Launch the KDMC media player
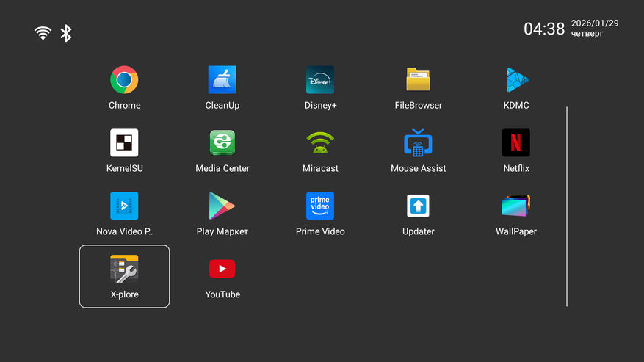Image resolution: width=644 pixels, height=362 pixels. 516,80
